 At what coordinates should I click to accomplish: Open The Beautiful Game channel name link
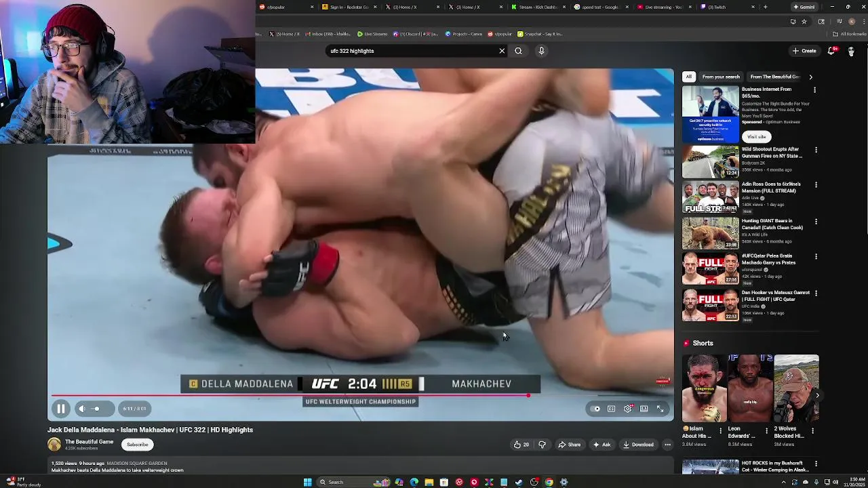point(89,442)
